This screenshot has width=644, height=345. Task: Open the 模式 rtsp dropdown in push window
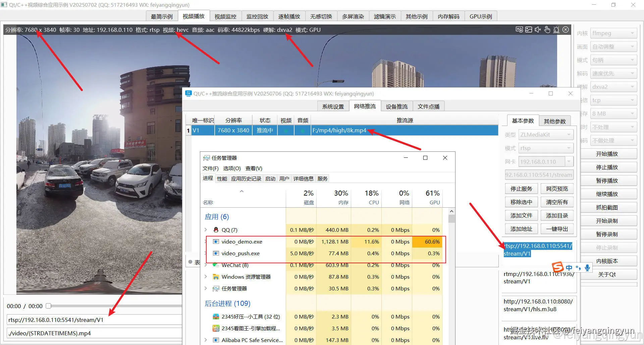(546, 148)
